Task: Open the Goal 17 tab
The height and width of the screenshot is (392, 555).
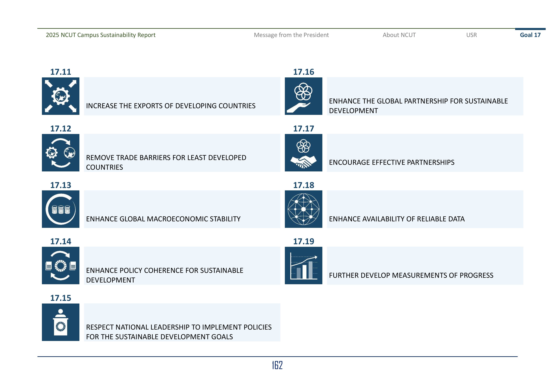Action: (x=530, y=35)
